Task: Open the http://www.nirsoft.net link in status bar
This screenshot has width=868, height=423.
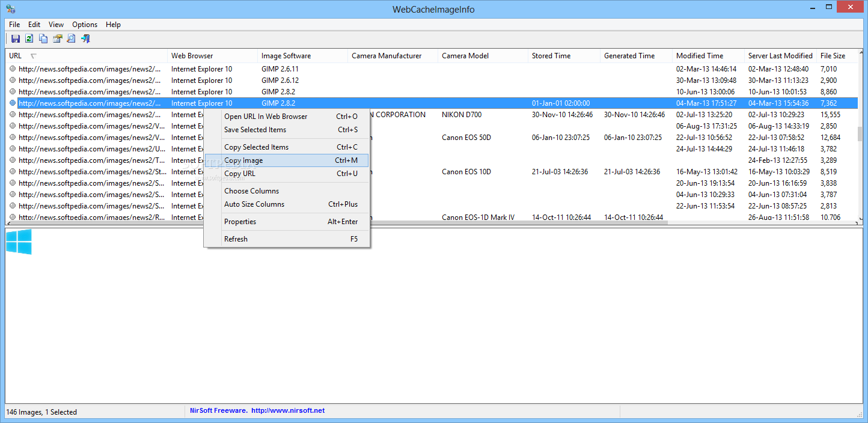Action: click(x=288, y=411)
